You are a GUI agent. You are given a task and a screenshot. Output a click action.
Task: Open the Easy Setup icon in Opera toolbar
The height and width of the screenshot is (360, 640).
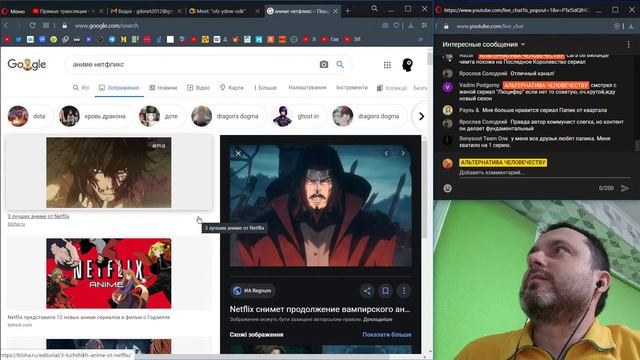424,25
